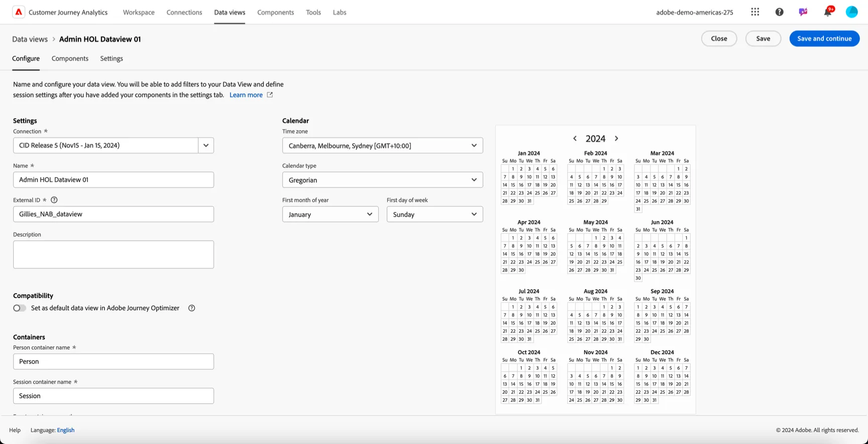The width and height of the screenshot is (868, 444).
Task: Open First day of week dropdown
Action: point(435,214)
